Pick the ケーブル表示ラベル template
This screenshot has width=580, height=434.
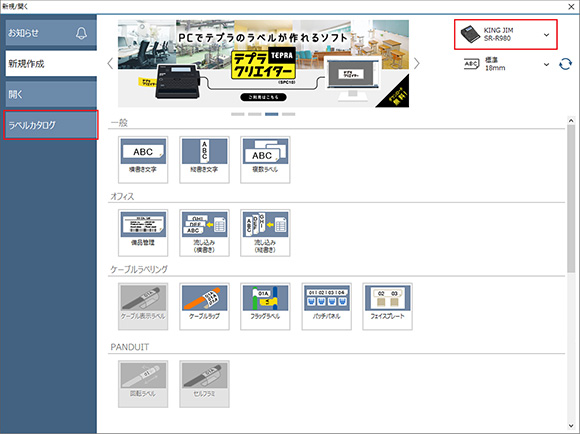click(x=143, y=306)
